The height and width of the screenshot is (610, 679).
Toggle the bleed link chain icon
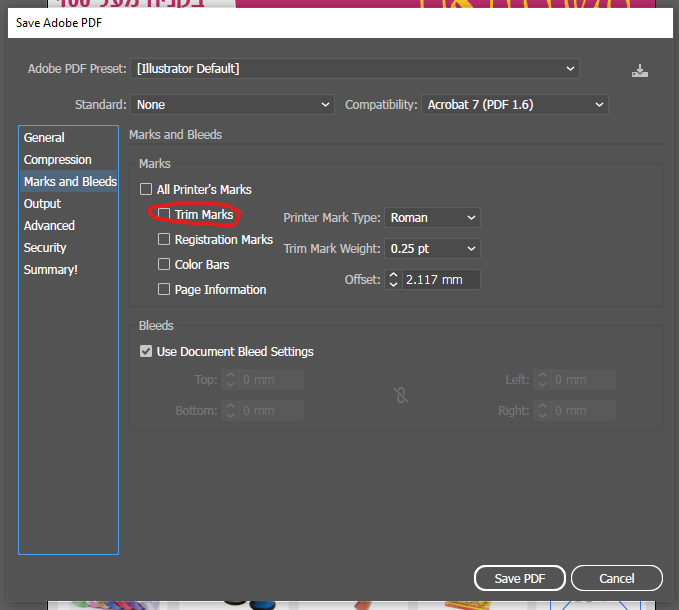pyautogui.click(x=401, y=395)
